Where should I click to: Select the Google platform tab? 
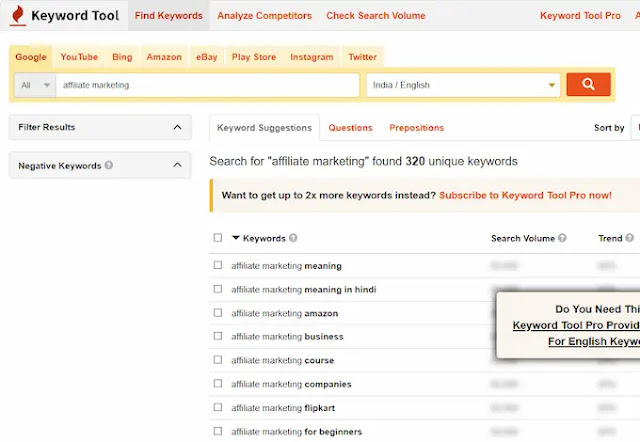click(31, 57)
